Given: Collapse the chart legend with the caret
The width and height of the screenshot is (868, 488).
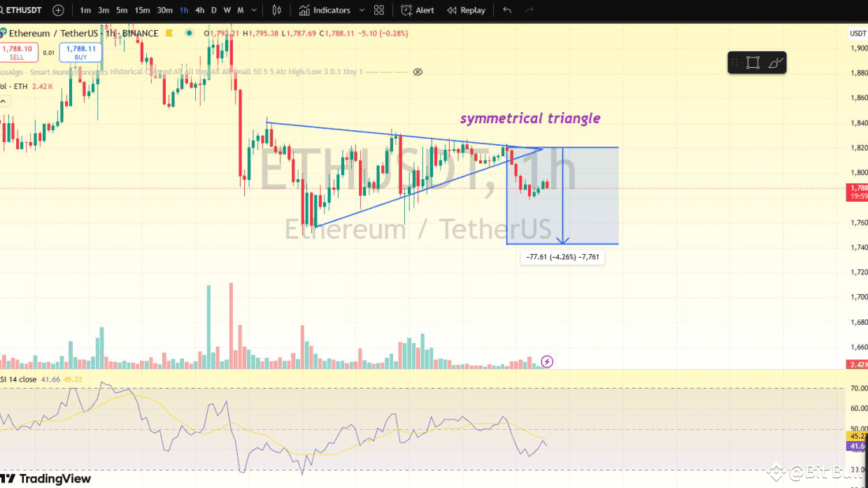Looking at the screenshot, I should (x=5, y=101).
